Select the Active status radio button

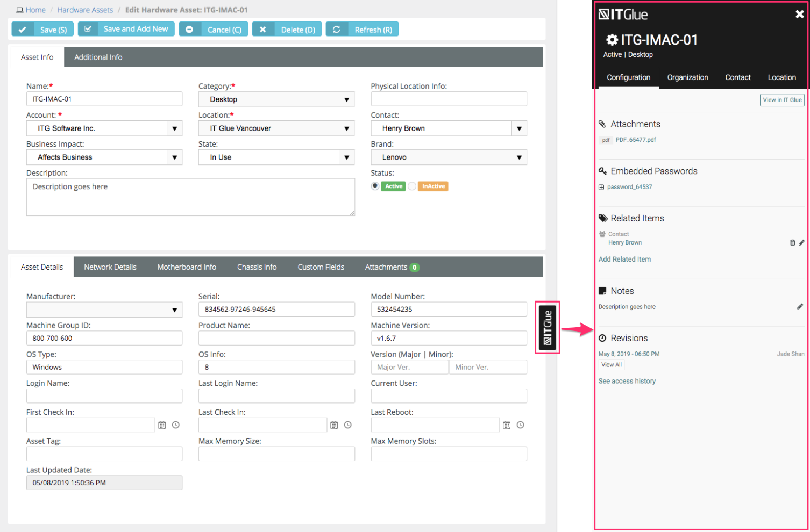(375, 186)
